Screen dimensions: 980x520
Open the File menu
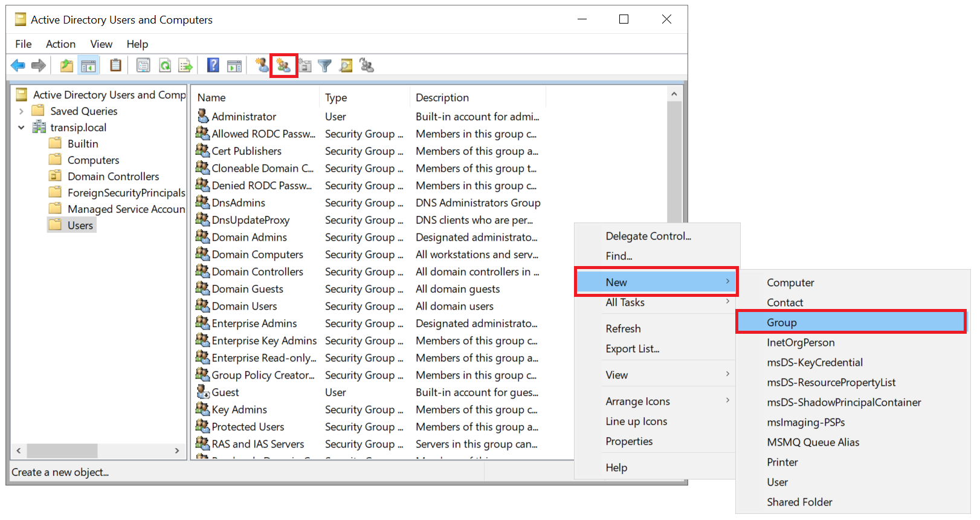tap(24, 44)
